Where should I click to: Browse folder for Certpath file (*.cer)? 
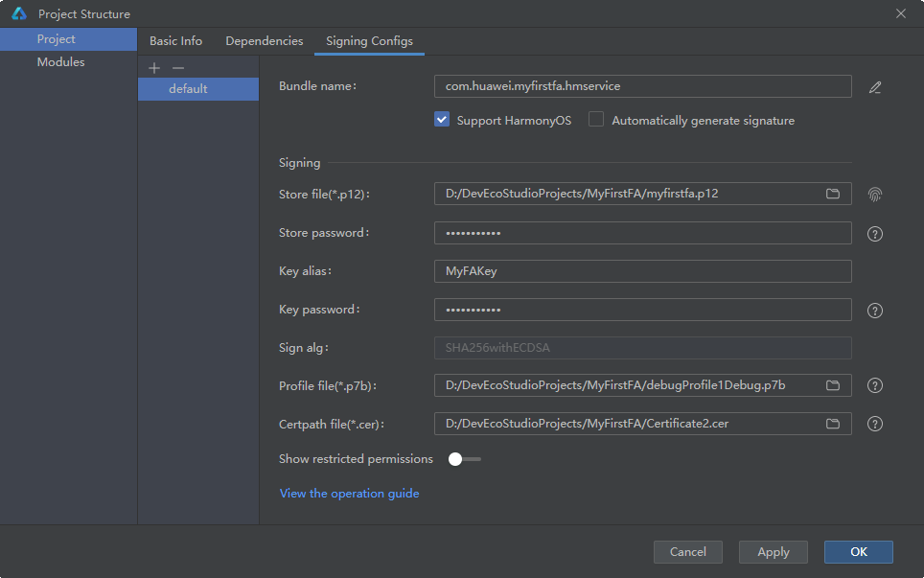[833, 423]
